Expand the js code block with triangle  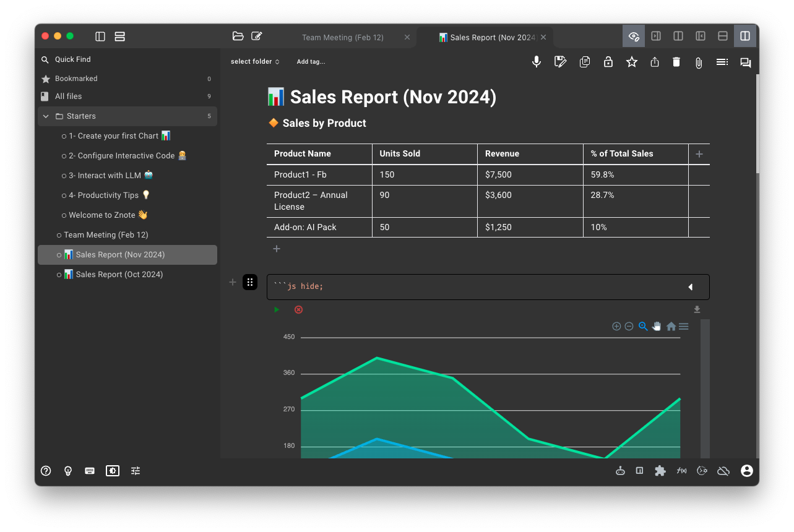coord(690,287)
